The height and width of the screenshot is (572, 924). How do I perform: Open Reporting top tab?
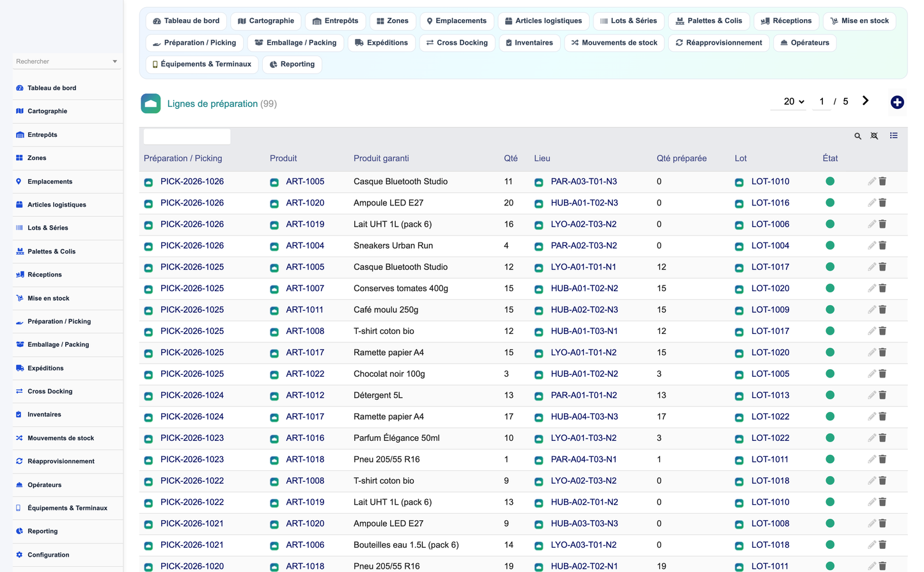(x=292, y=65)
